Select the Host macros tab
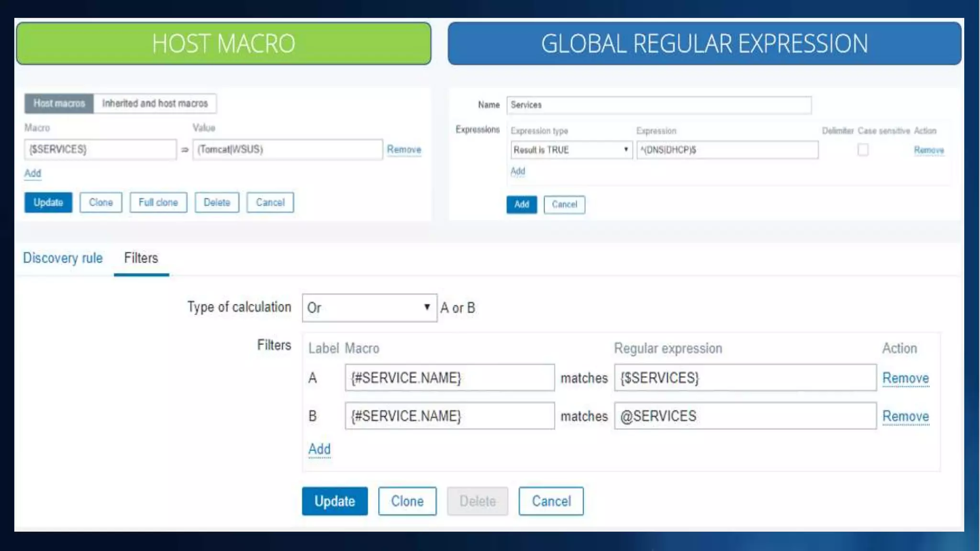 (x=59, y=103)
